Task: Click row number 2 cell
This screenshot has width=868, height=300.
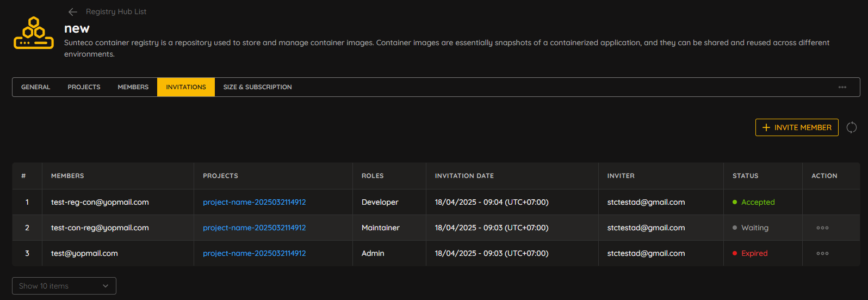Action: tap(27, 228)
